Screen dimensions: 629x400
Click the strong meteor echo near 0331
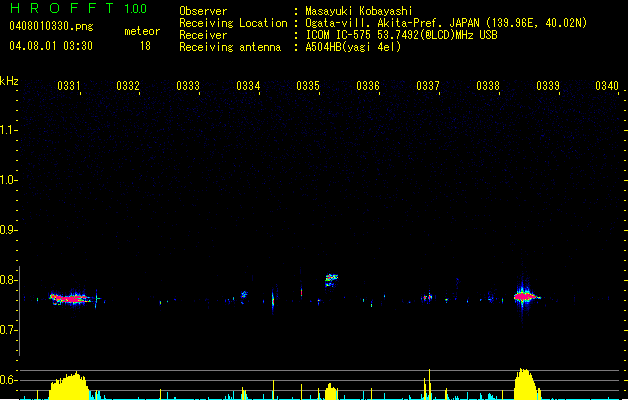click(x=71, y=299)
